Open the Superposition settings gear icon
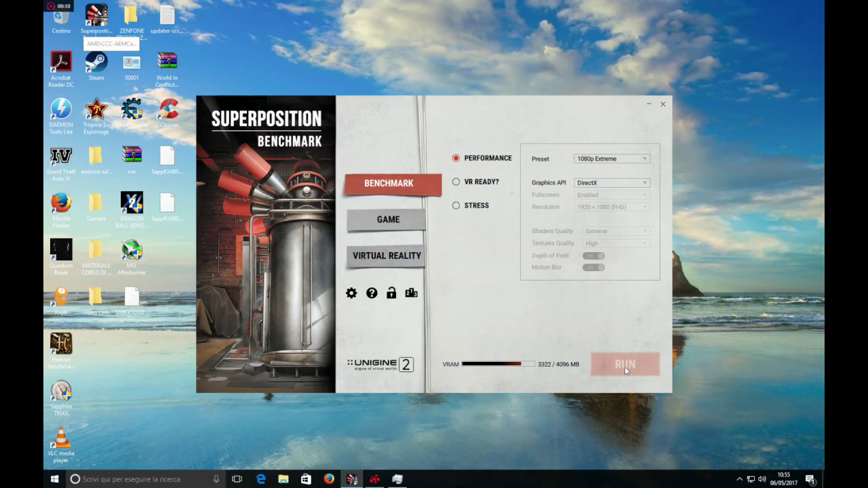 pyautogui.click(x=351, y=293)
